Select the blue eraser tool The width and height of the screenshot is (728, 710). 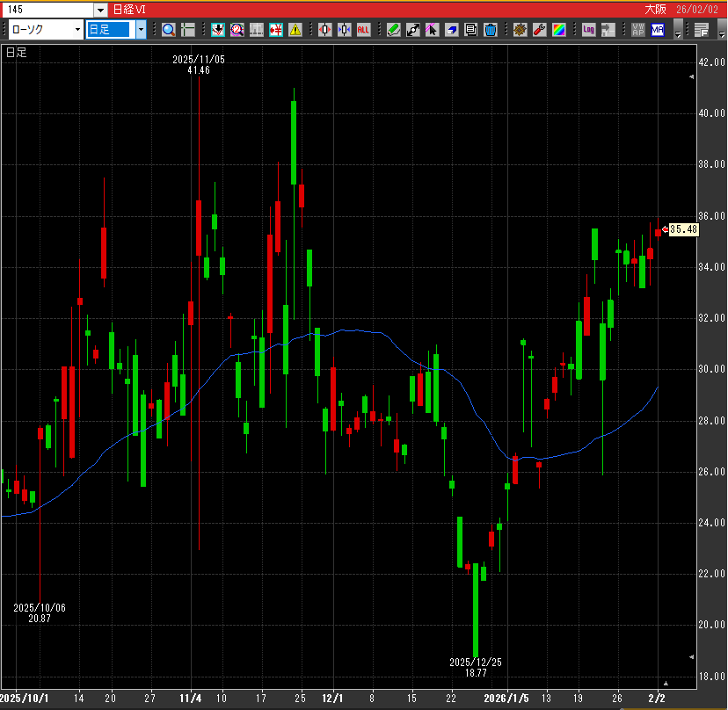pyautogui.click(x=452, y=30)
